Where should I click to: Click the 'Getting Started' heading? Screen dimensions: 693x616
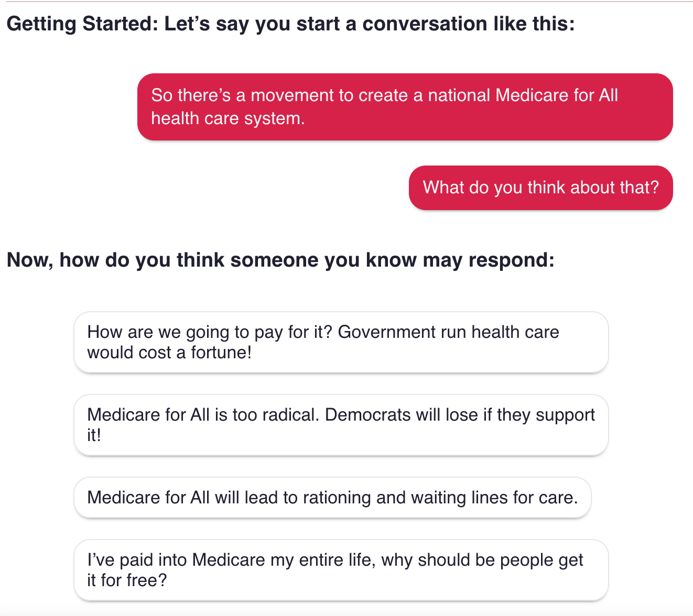click(291, 24)
